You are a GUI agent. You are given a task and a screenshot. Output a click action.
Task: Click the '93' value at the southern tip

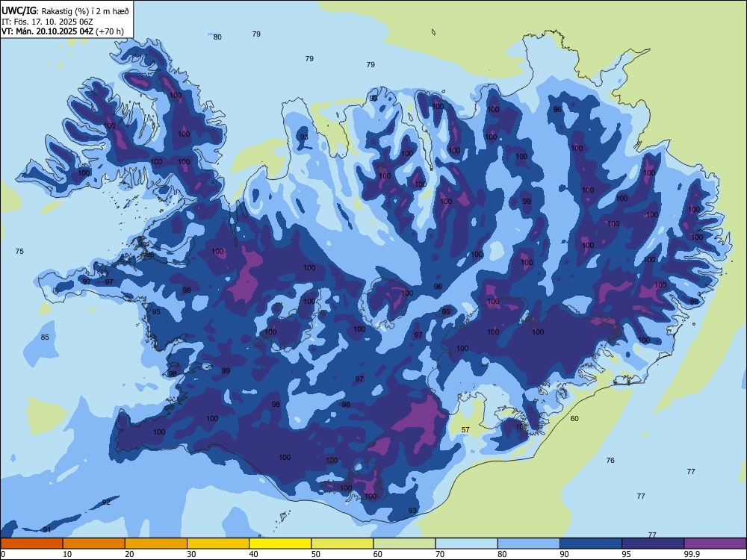[412, 511]
